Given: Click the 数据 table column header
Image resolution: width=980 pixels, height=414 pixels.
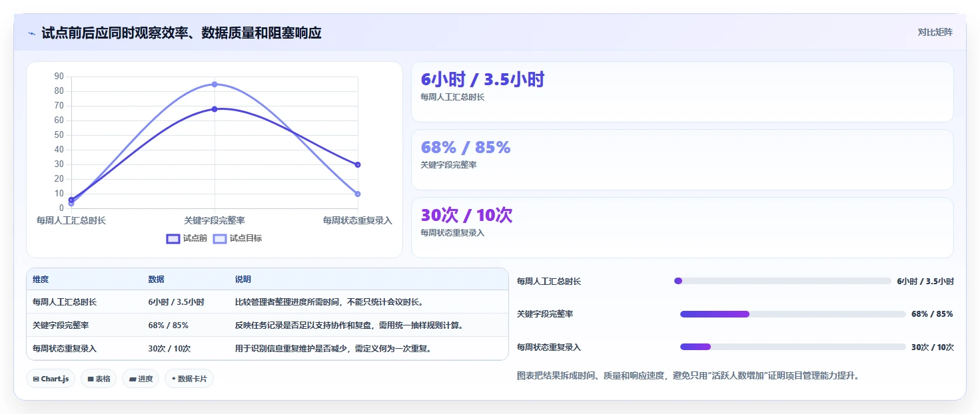Looking at the screenshot, I should (156, 280).
